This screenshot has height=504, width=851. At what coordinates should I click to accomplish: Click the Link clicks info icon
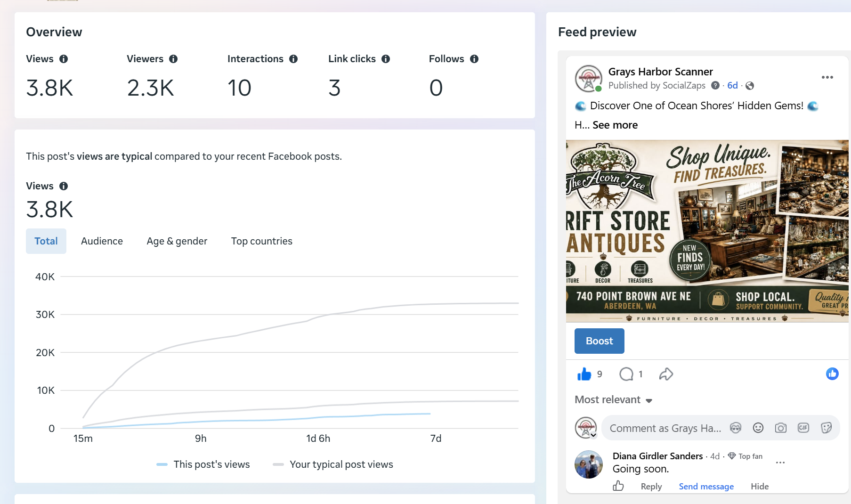pyautogui.click(x=386, y=59)
